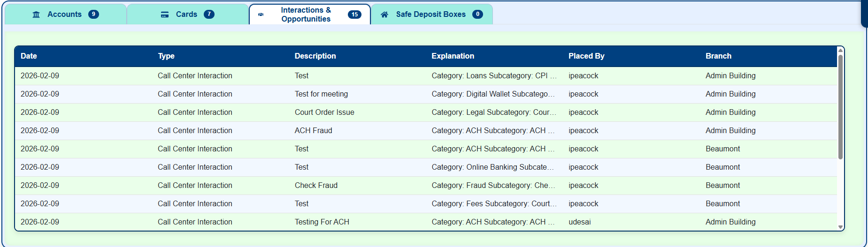Select the Court Order Issue row
The width and height of the screenshot is (868, 247).
point(426,112)
